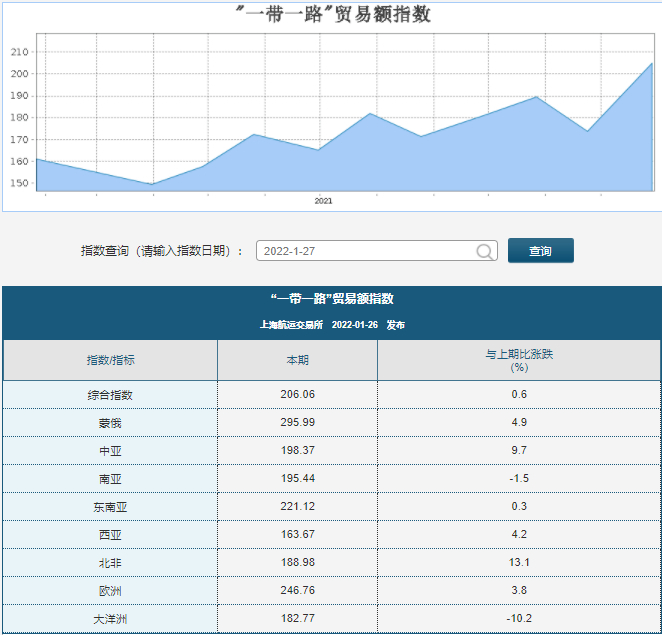Select the 南亚 row label
The width and height of the screenshot is (662, 635).
pyautogui.click(x=110, y=479)
